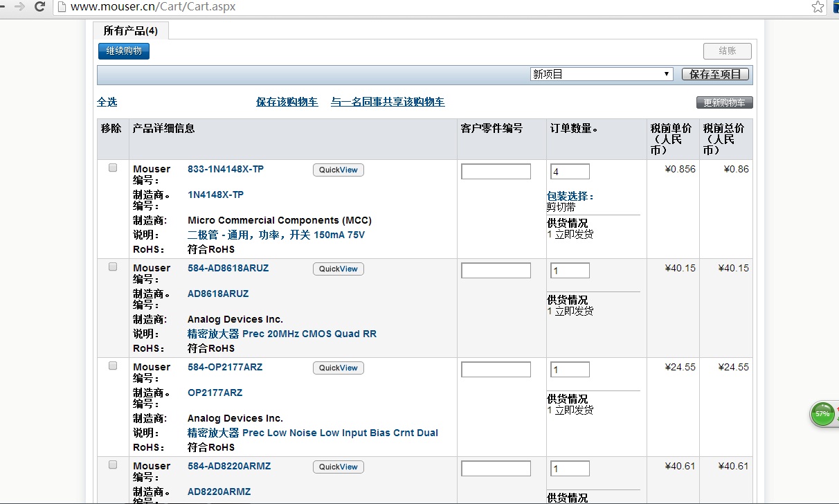Click QuickView for 584-OP2177ARZ

pos(339,368)
